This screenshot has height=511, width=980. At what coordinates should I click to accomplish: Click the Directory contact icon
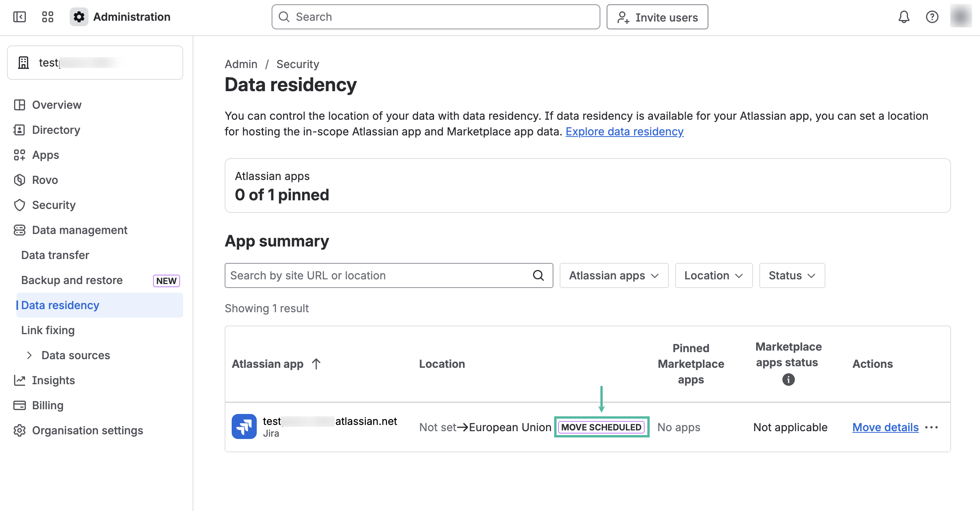pyautogui.click(x=20, y=130)
